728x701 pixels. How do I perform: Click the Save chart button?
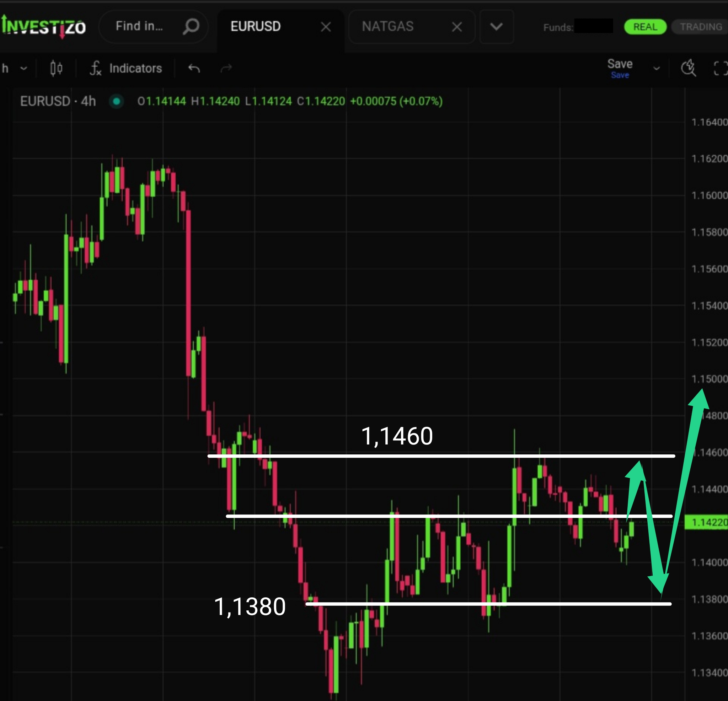tap(620, 68)
